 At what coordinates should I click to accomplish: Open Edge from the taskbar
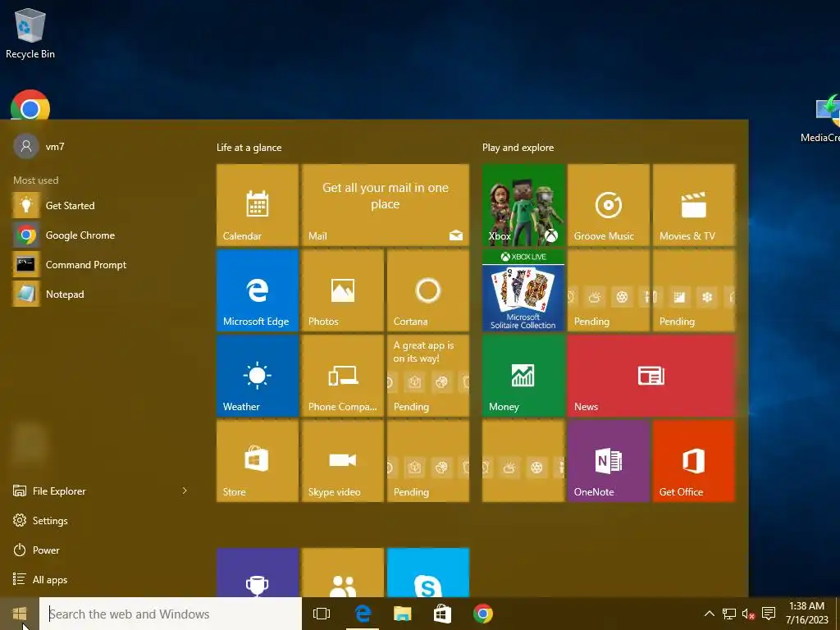click(363, 614)
